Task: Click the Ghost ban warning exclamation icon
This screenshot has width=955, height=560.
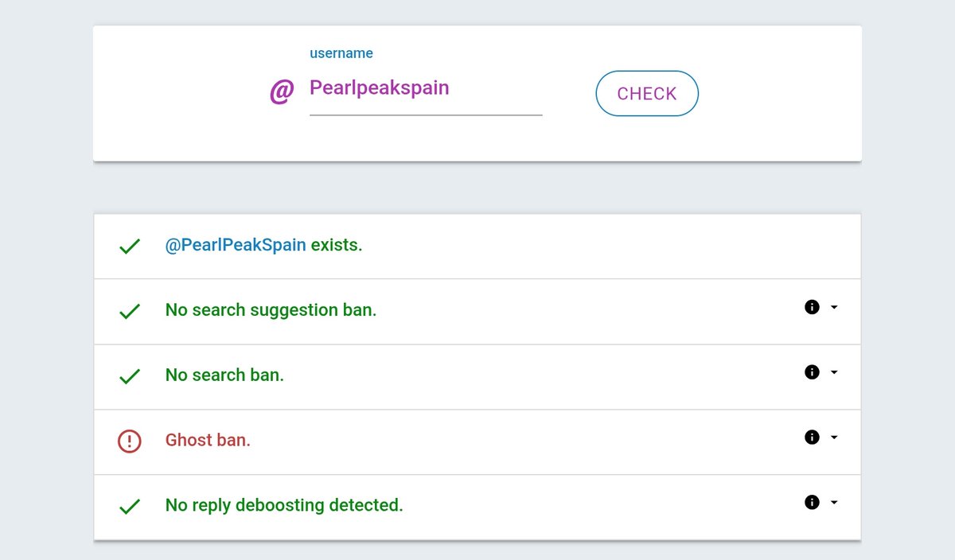Action: click(x=129, y=441)
